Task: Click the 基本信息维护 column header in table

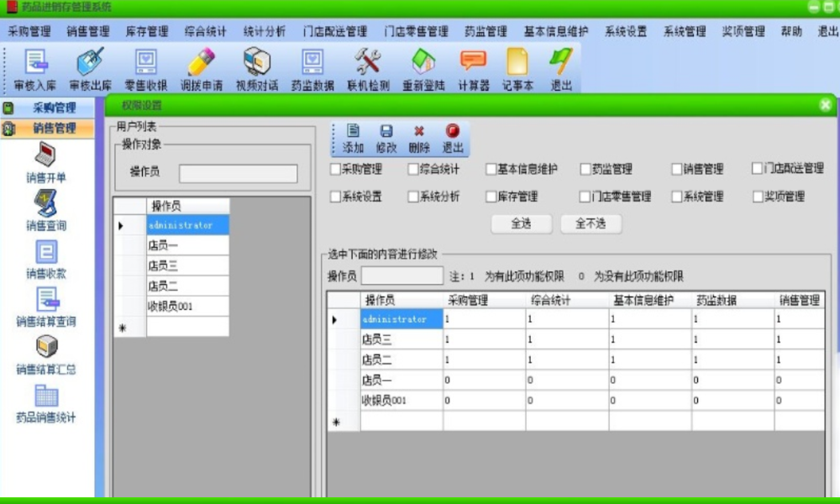Action: coord(650,300)
